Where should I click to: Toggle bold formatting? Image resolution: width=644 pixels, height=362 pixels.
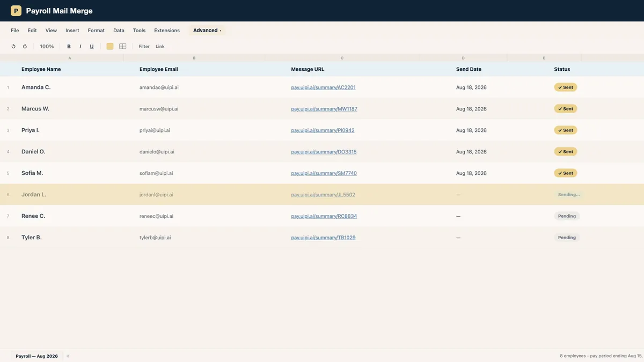click(x=69, y=47)
